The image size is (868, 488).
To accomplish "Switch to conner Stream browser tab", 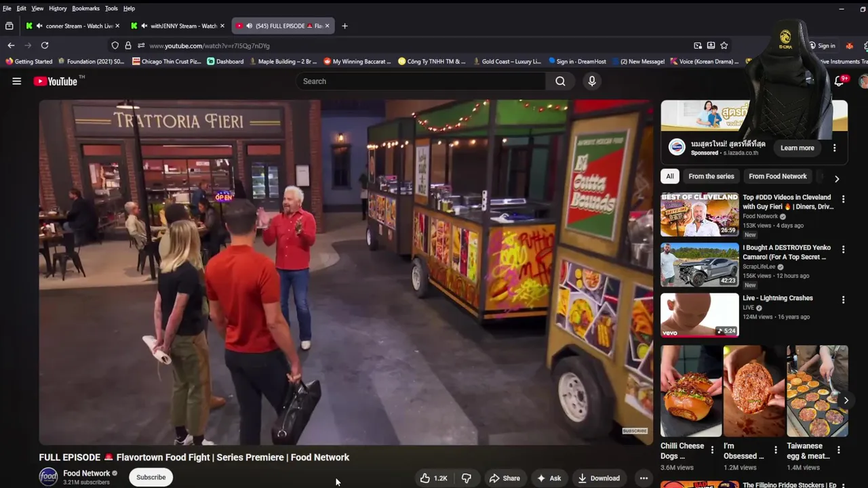I will click(x=73, y=26).
